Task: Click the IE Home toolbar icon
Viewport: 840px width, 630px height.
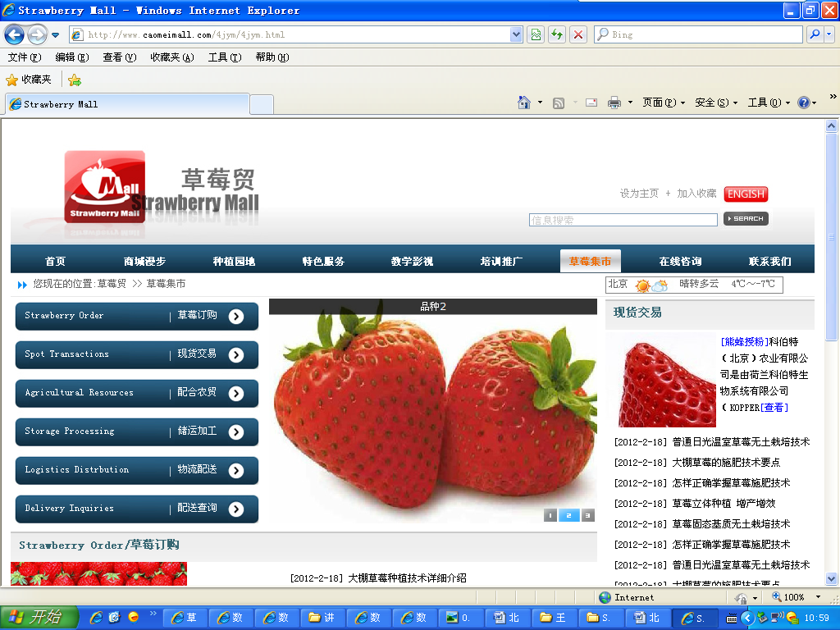Action: pyautogui.click(x=524, y=103)
